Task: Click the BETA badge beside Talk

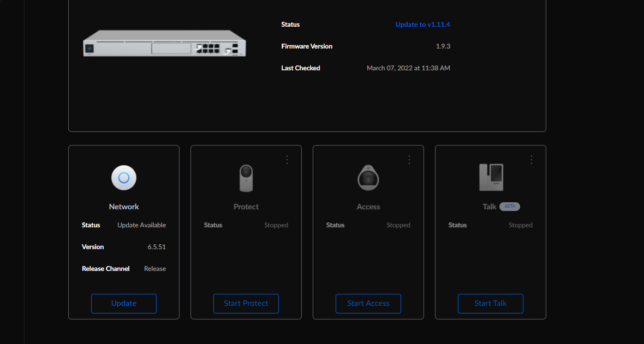Action: [510, 207]
